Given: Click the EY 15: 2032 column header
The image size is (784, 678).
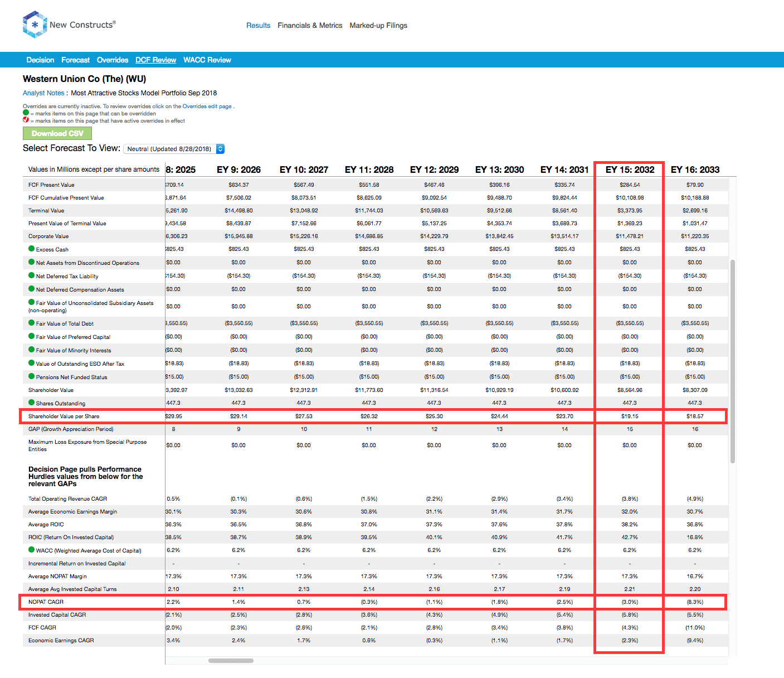Looking at the screenshot, I should 630,169.
